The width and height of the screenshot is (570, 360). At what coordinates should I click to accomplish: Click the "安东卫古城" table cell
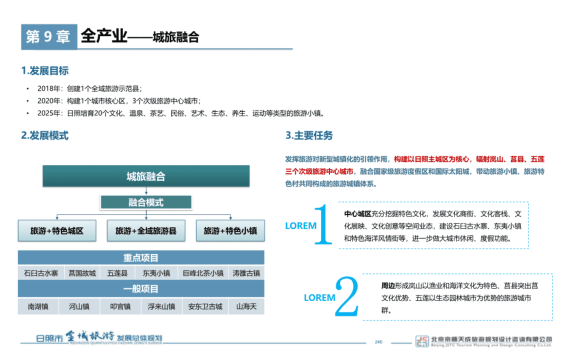(205, 307)
